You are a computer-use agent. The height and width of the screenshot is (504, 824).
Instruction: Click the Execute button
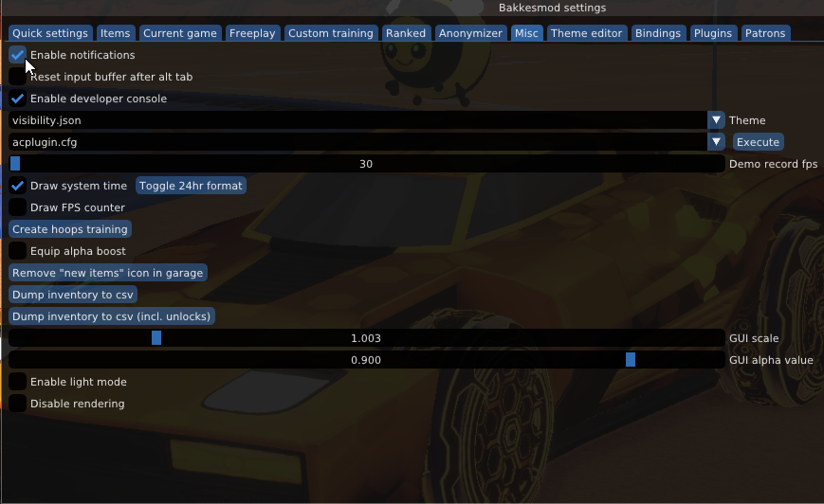click(x=758, y=142)
